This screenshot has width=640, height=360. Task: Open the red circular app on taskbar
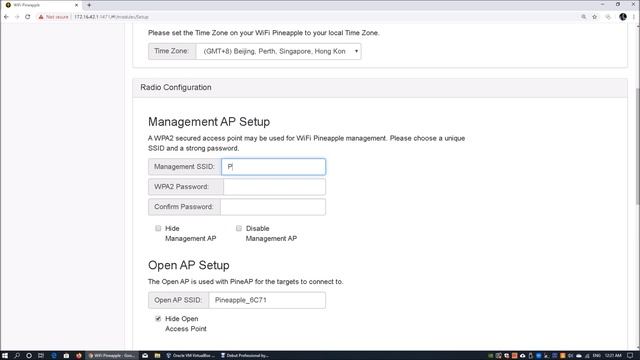(79, 356)
